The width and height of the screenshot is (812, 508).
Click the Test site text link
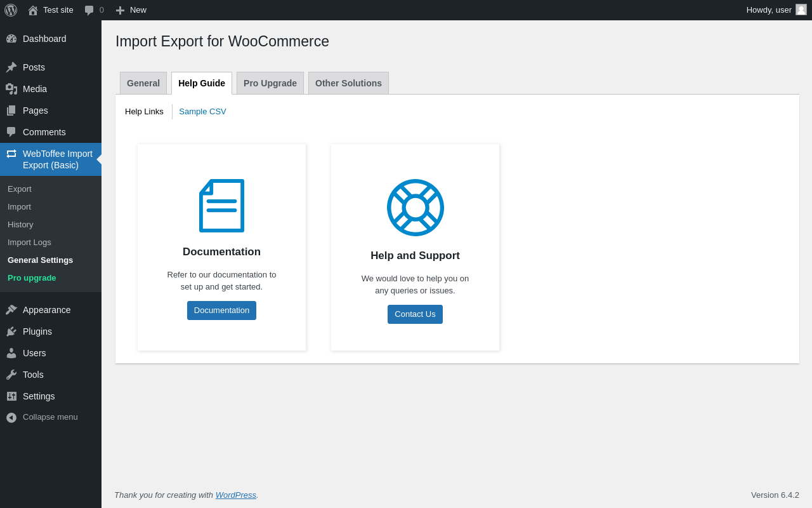point(58,10)
